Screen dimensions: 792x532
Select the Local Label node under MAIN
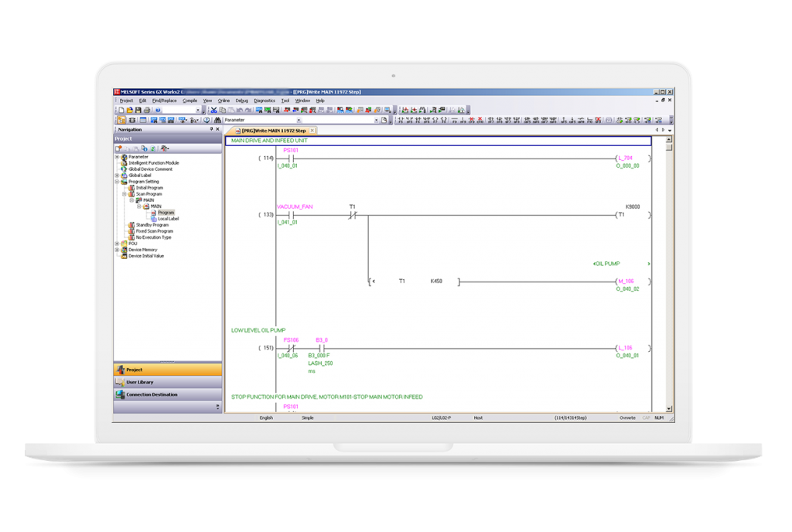point(169,218)
